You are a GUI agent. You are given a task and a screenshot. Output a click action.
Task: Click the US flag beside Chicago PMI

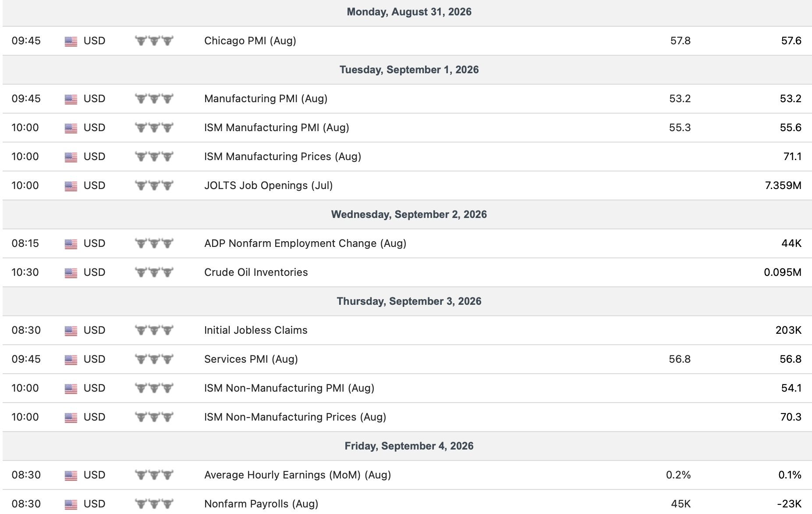(x=71, y=41)
